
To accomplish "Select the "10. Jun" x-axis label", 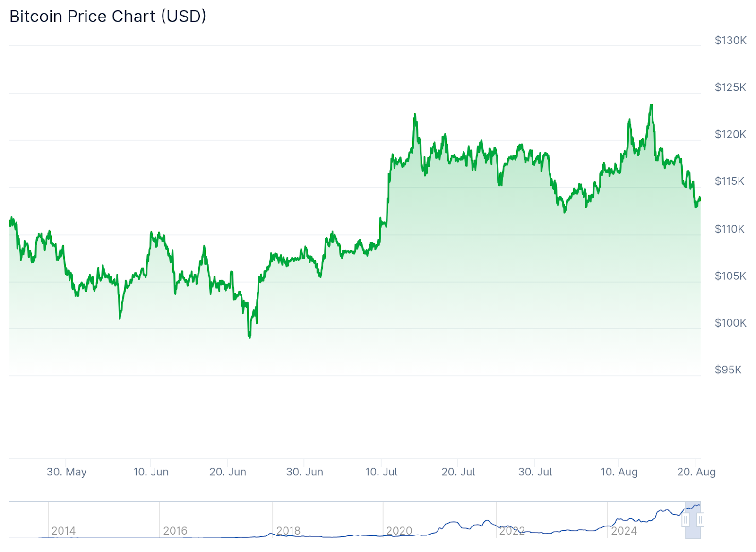I will click(151, 472).
